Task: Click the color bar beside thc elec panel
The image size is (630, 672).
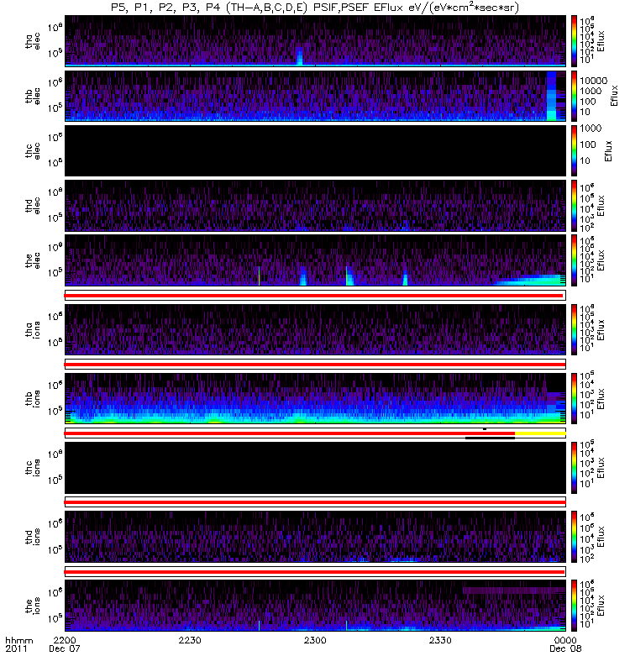Action: click(575, 151)
